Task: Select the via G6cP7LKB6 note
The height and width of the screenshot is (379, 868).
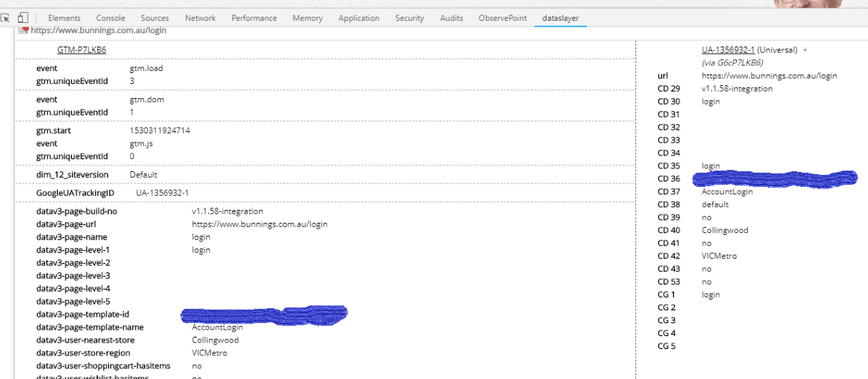Action: pos(732,63)
